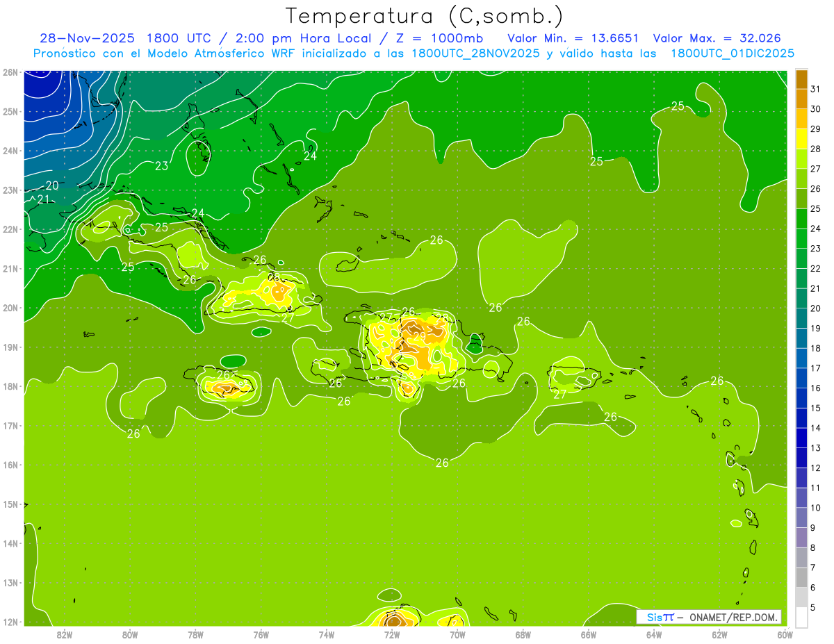Select the 'Valor Max. = 32.026' value
This screenshot has width=834, height=644.
pyautogui.click(x=717, y=38)
